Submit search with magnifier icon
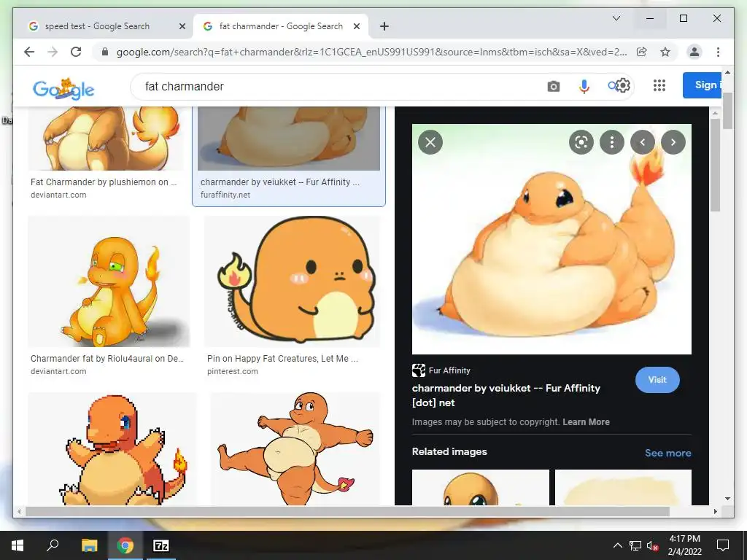The height and width of the screenshot is (560, 747). pyautogui.click(x=612, y=86)
